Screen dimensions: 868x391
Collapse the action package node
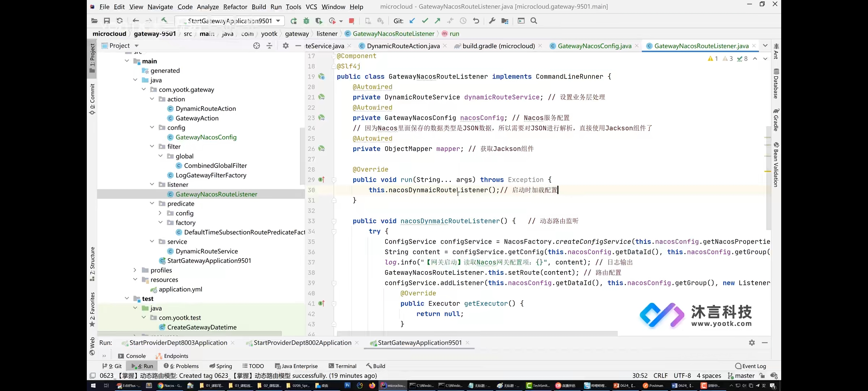pyautogui.click(x=152, y=99)
